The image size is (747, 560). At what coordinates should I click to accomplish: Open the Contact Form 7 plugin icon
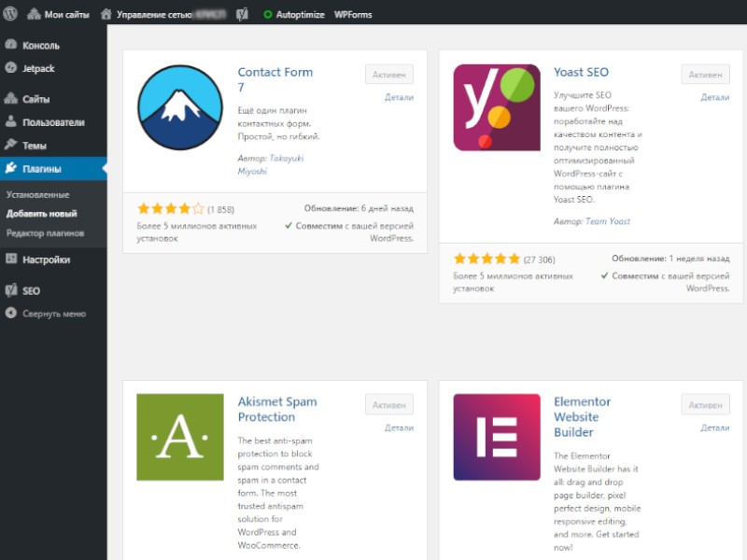[x=180, y=107]
